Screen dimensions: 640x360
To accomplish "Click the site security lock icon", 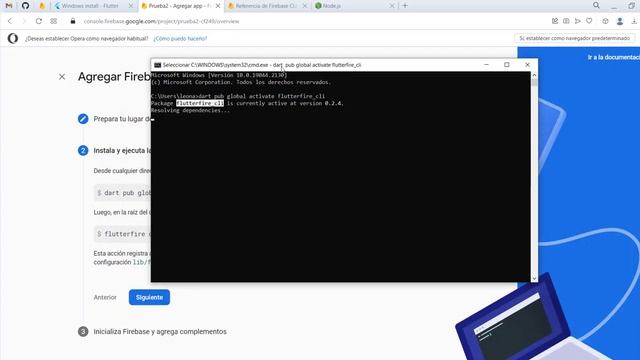I will (x=73, y=21).
